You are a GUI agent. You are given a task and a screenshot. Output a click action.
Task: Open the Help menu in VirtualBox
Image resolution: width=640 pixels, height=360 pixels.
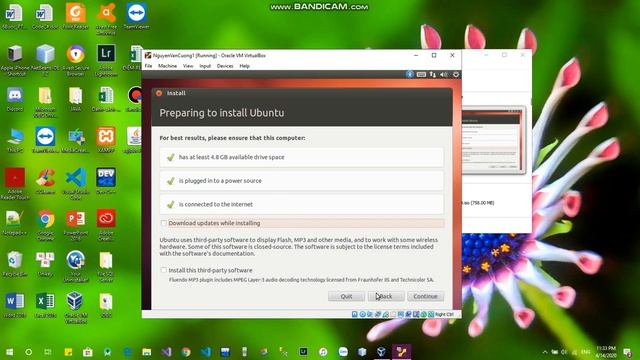tap(244, 66)
